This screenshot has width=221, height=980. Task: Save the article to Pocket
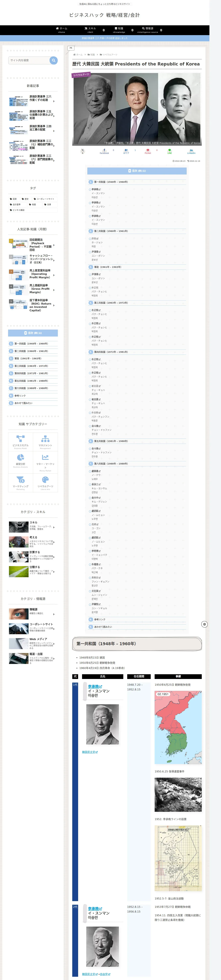click(148, 151)
